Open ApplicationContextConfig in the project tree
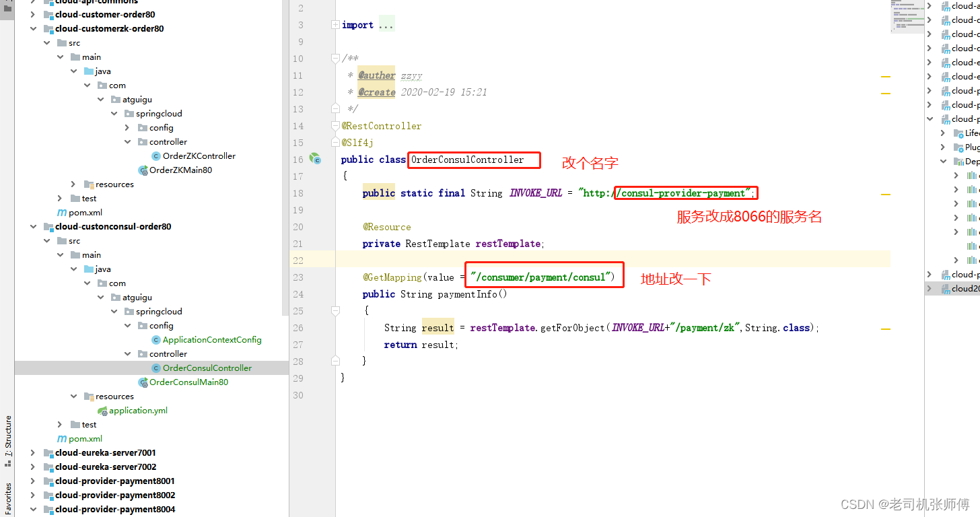Viewport: 980px width, 517px height. pos(212,340)
